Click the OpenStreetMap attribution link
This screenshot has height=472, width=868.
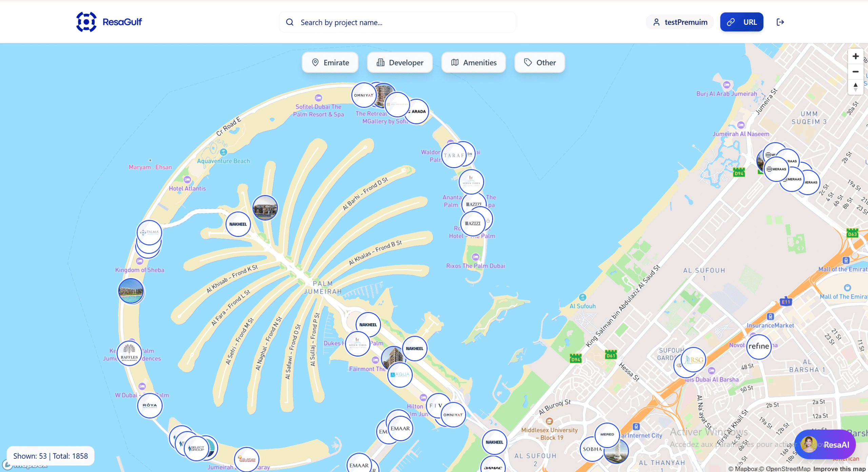(785, 469)
